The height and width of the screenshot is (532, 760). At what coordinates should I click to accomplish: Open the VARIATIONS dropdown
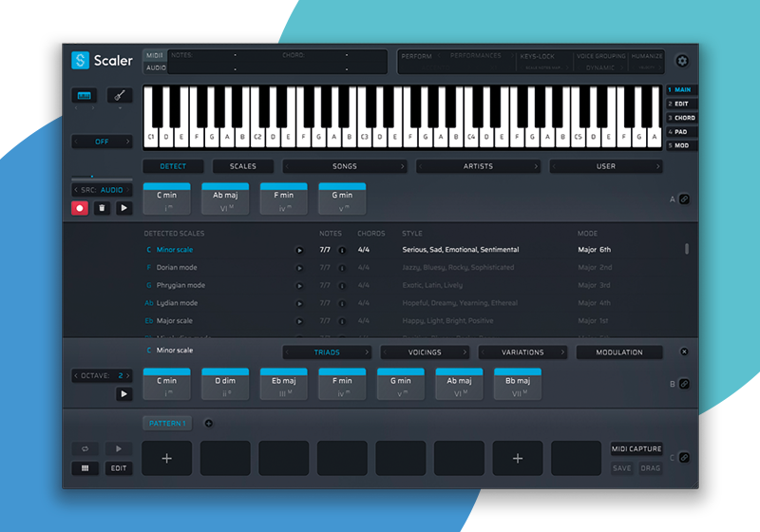click(x=522, y=352)
